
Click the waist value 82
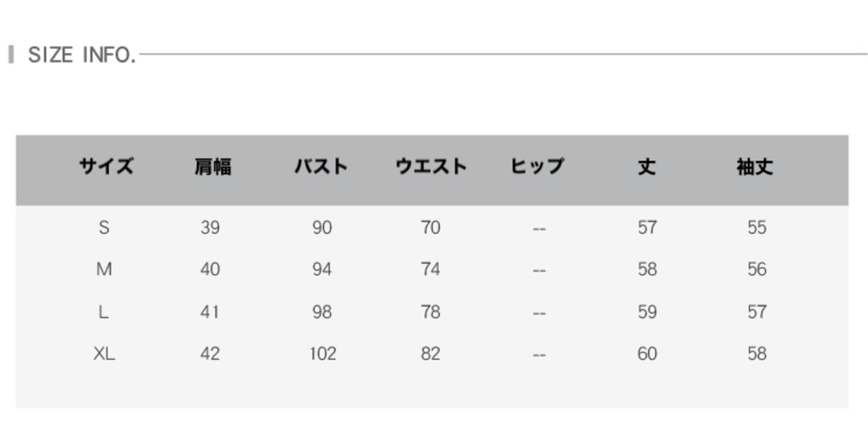click(431, 354)
